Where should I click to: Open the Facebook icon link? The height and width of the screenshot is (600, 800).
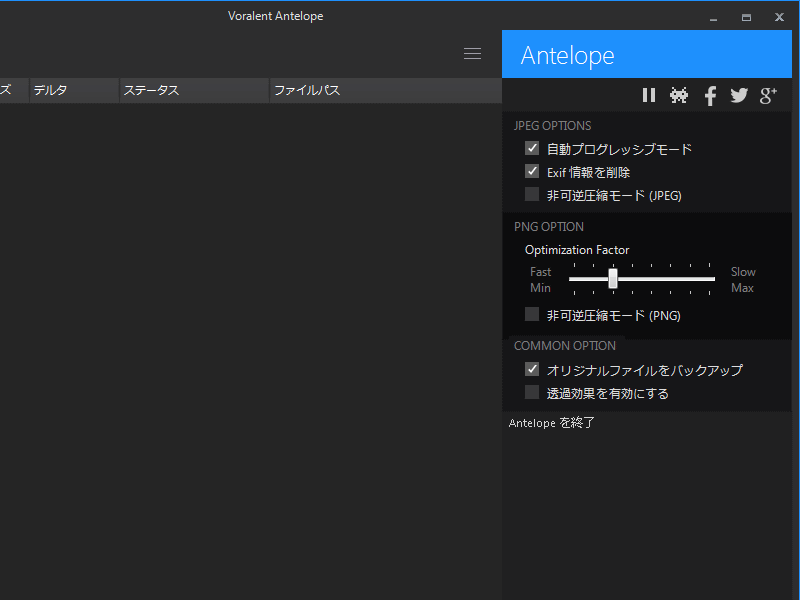click(x=710, y=96)
